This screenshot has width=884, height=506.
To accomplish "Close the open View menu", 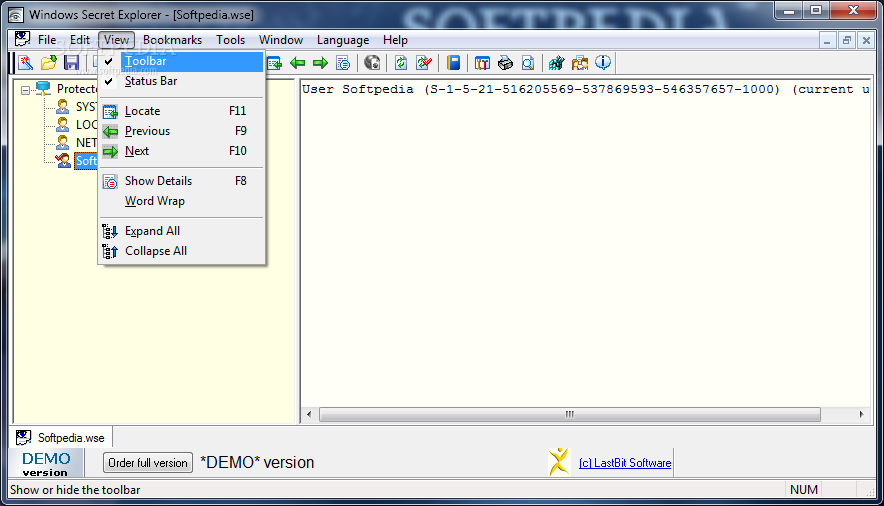I will point(116,40).
